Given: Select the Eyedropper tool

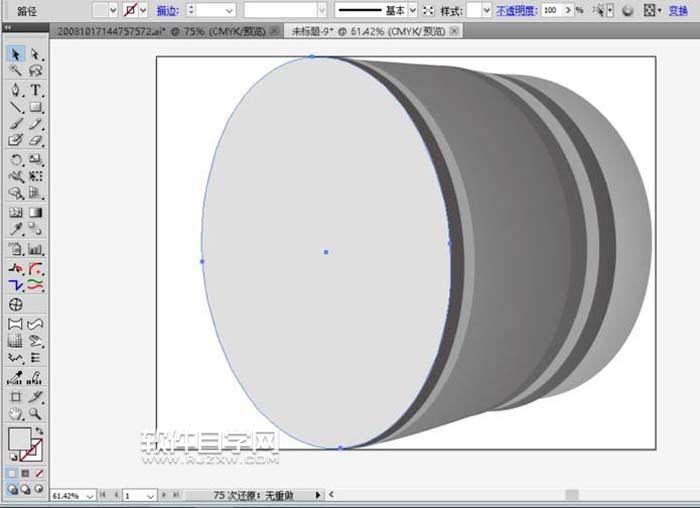Looking at the screenshot, I should 16,229.
